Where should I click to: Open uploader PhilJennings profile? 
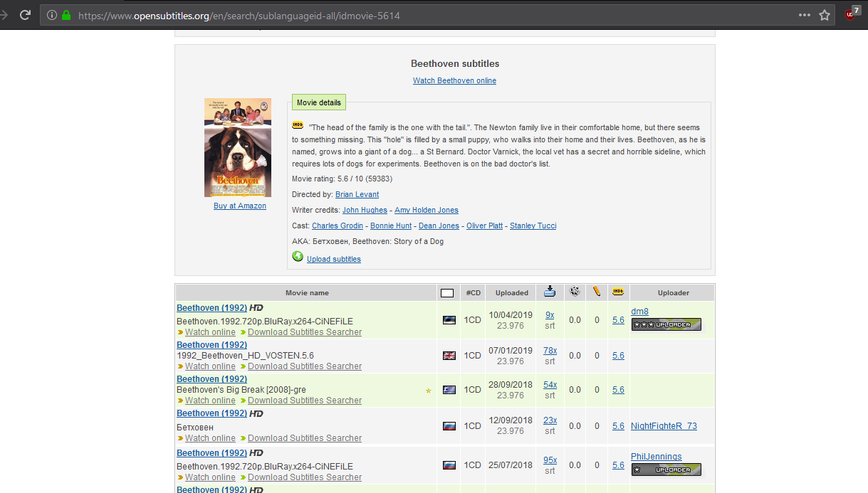656,457
